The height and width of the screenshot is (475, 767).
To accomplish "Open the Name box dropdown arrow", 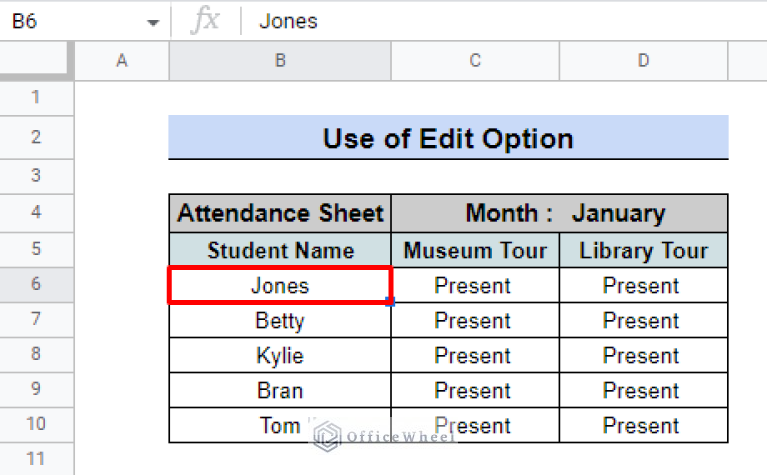I will 153,23.
